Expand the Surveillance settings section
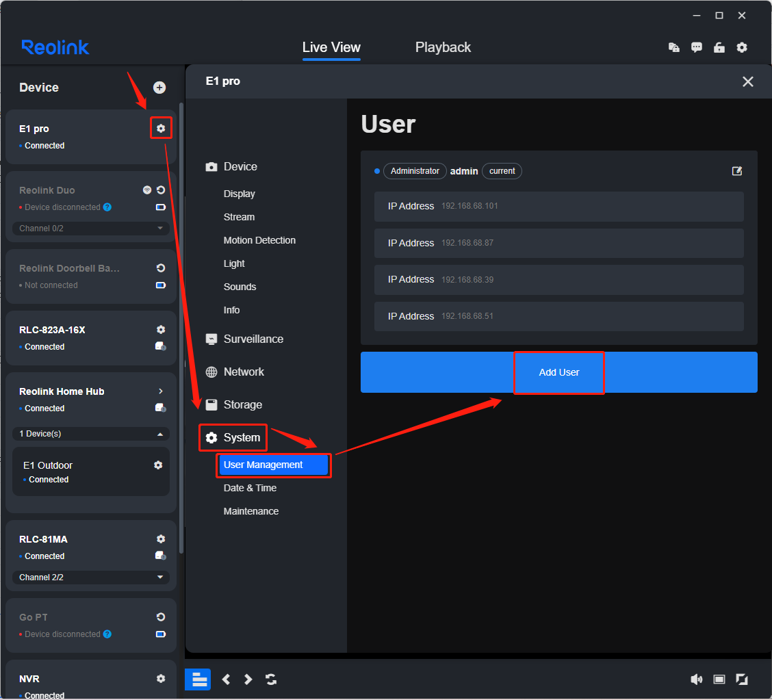Viewport: 772px width, 700px height. [245, 339]
